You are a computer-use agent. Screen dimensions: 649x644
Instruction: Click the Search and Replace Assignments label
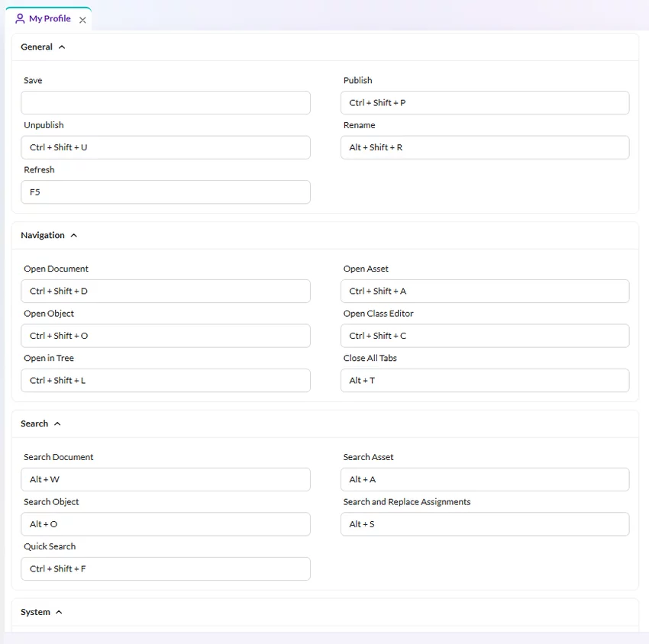(407, 502)
